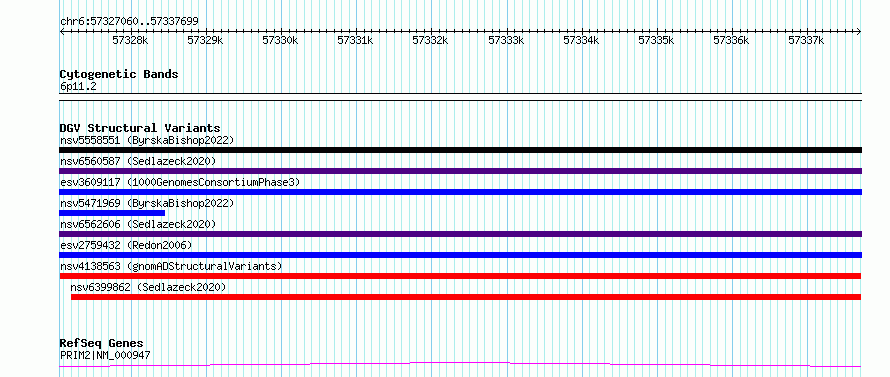The image size is (890, 377).
Task: Click the red nsv6399862 variant bar
Action: pyautogui.click(x=466, y=297)
